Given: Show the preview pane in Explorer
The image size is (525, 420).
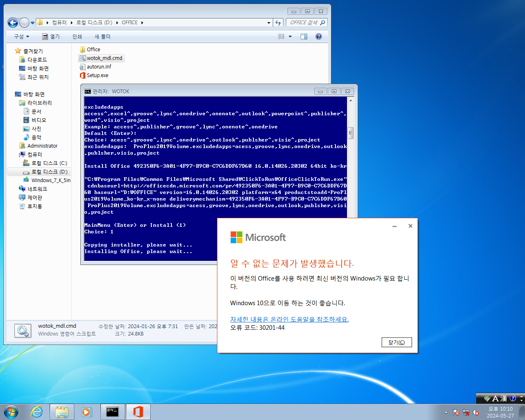Looking at the screenshot, I should (304, 37).
